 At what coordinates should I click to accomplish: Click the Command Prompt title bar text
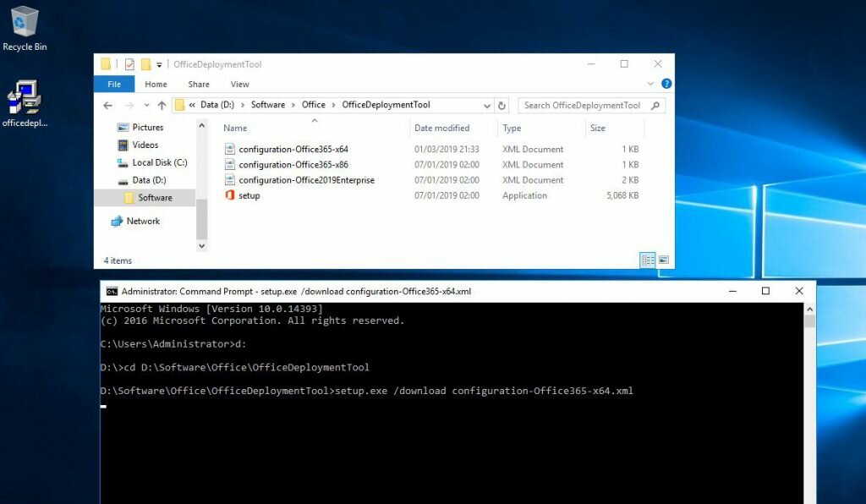[x=296, y=292]
